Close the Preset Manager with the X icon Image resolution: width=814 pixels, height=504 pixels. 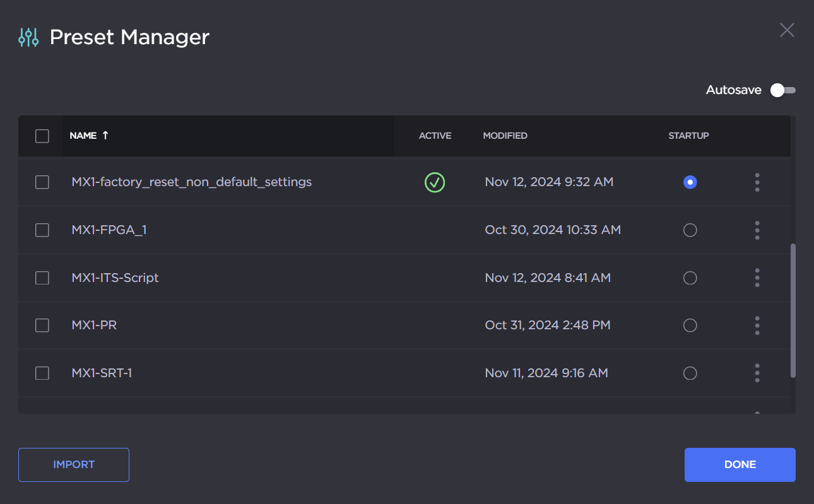coord(787,30)
